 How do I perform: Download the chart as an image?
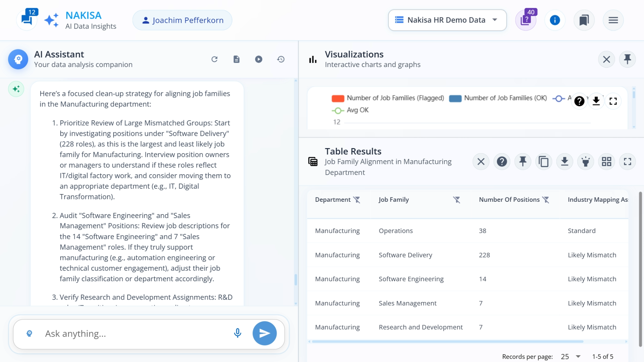596,101
